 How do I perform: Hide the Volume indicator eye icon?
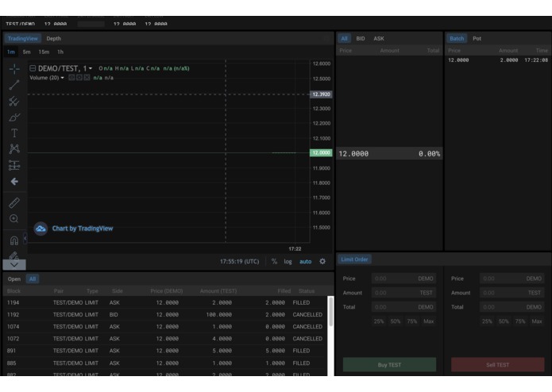71,78
